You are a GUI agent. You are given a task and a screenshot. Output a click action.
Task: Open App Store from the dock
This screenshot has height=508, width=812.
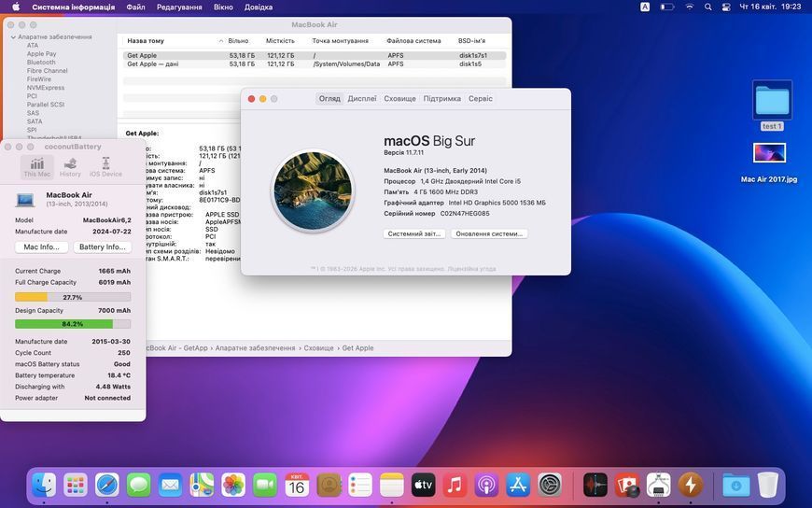(x=518, y=486)
